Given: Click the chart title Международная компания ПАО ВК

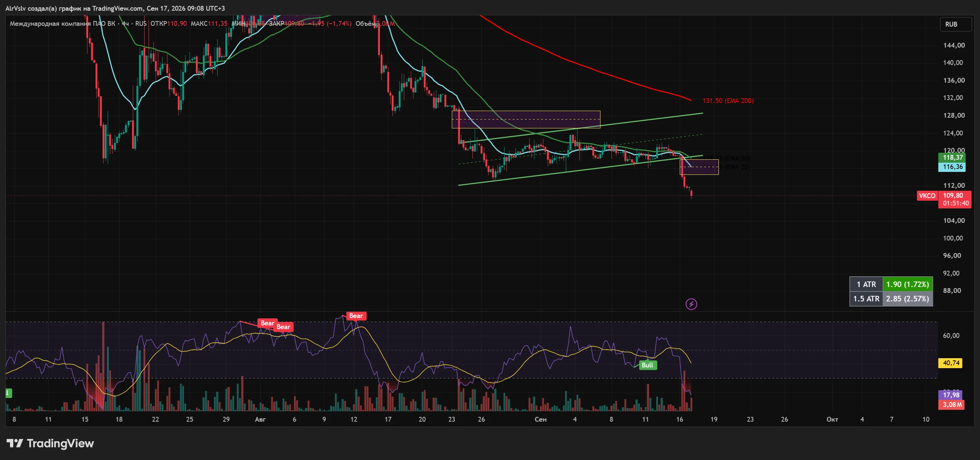Looking at the screenshot, I should click(x=62, y=24).
